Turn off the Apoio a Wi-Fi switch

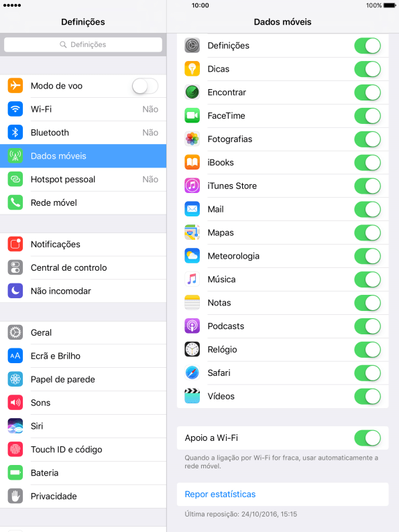pyautogui.click(x=367, y=438)
